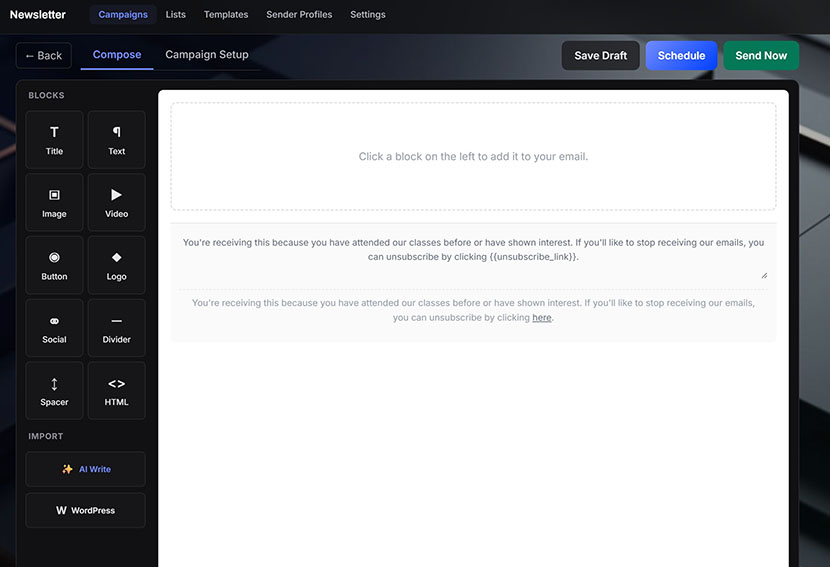
Task: Import content from WordPress
Action: coord(85,510)
